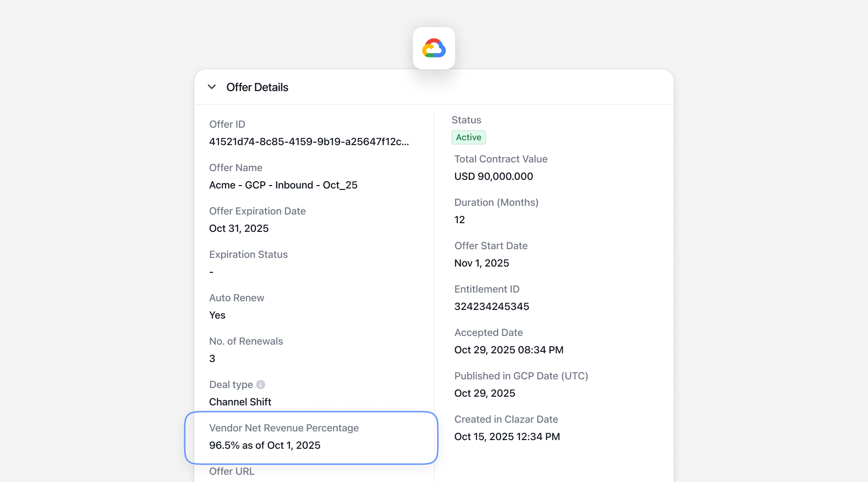The height and width of the screenshot is (482, 868).
Task: Click the Offer Start Date value Nov 1, 2025
Action: (x=482, y=263)
